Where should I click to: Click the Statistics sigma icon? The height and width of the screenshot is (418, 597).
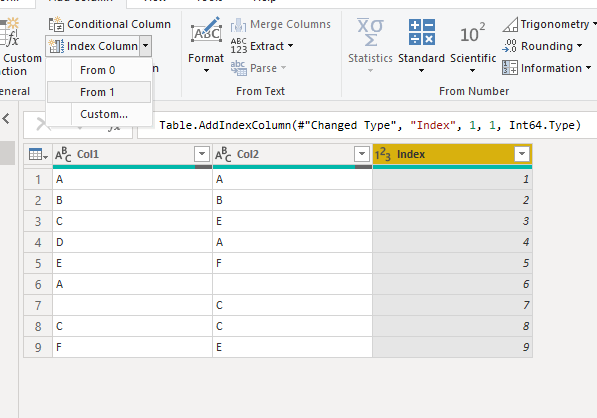coord(370,32)
